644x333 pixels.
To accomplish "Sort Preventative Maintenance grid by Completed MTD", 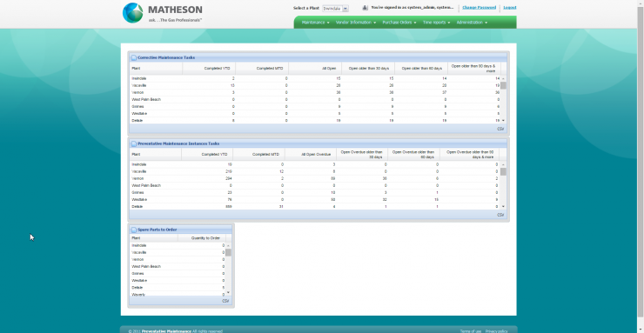I will click(258, 155).
